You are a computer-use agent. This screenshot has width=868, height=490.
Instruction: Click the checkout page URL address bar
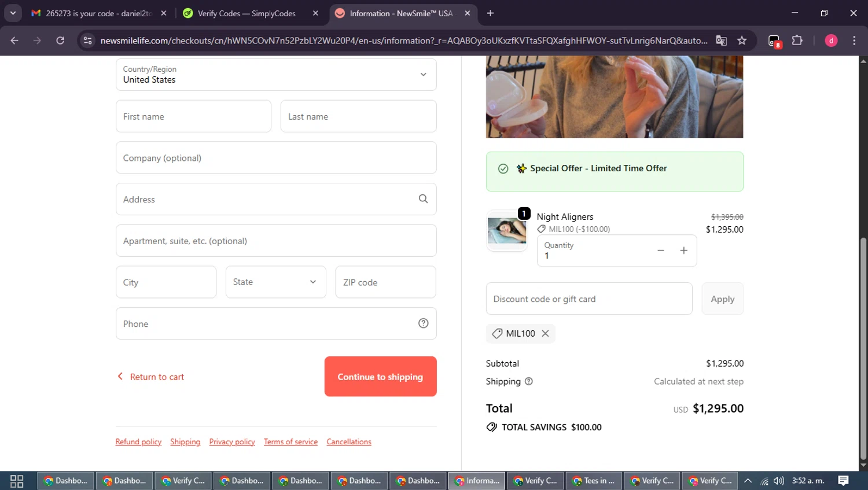pyautogui.click(x=403, y=40)
